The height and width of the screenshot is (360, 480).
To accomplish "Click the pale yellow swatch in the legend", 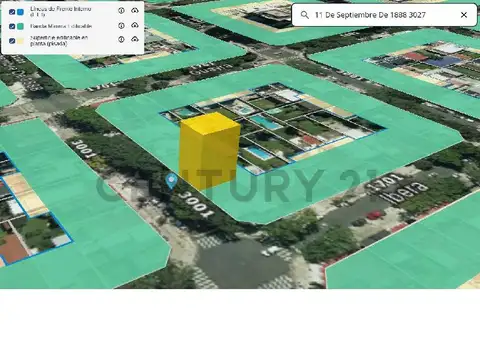I will coord(20,41).
